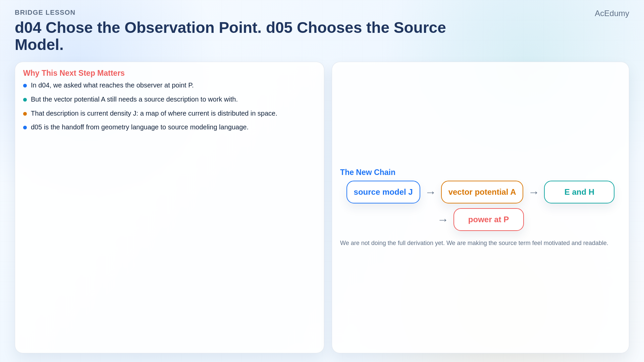Click orange bullet dot before current density line
This screenshot has width=644, height=362.
pos(25,114)
